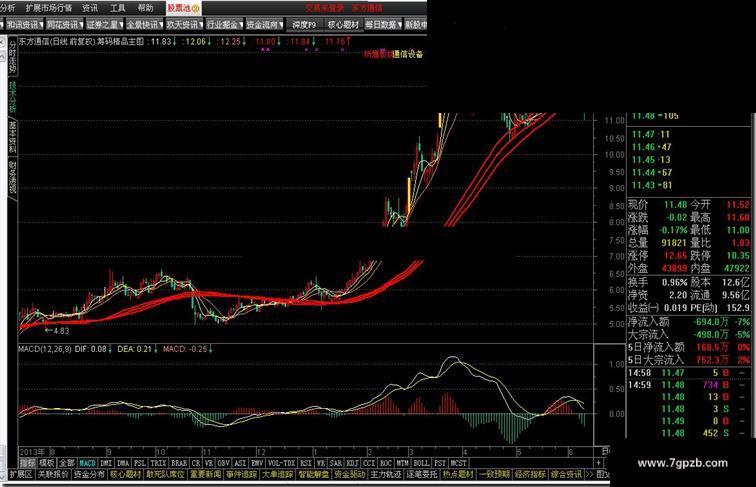Click the >> more panels arrow
This screenshot has height=487, width=756.
[590, 474]
